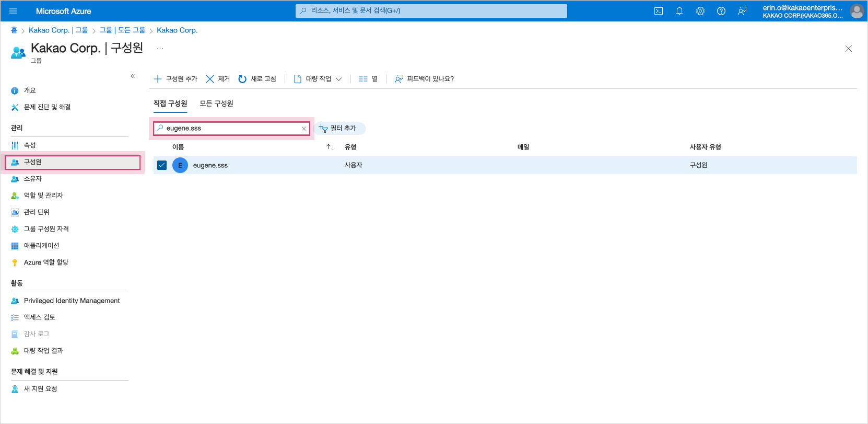Open the 열 columns button
This screenshot has width=868, height=424.
click(368, 79)
